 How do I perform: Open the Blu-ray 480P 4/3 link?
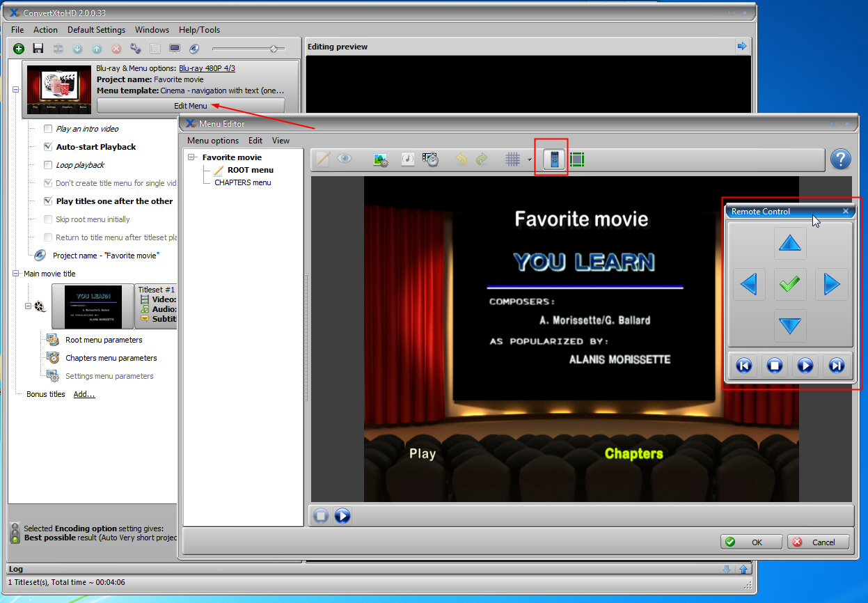pos(207,68)
